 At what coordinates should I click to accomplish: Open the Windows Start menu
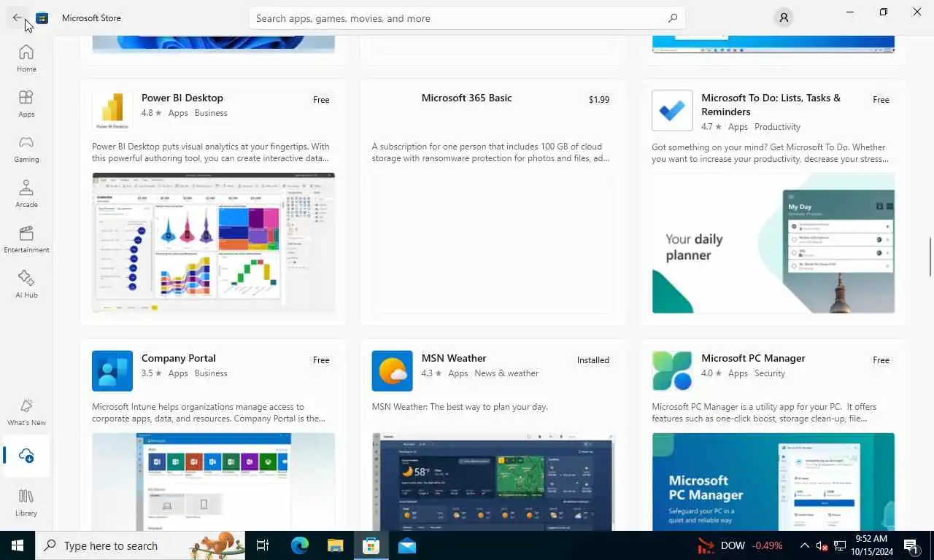pos(18,545)
